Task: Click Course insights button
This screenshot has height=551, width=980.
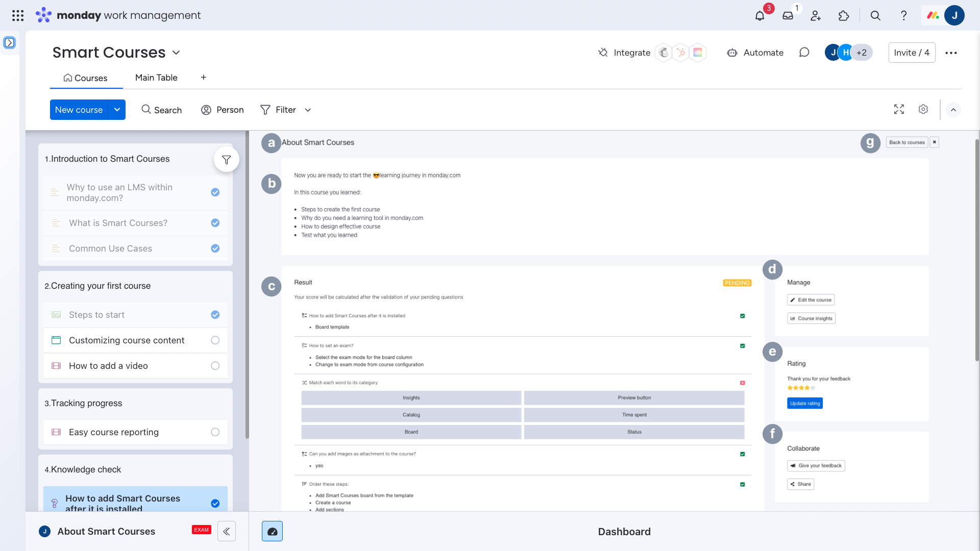Action: pos(811,318)
